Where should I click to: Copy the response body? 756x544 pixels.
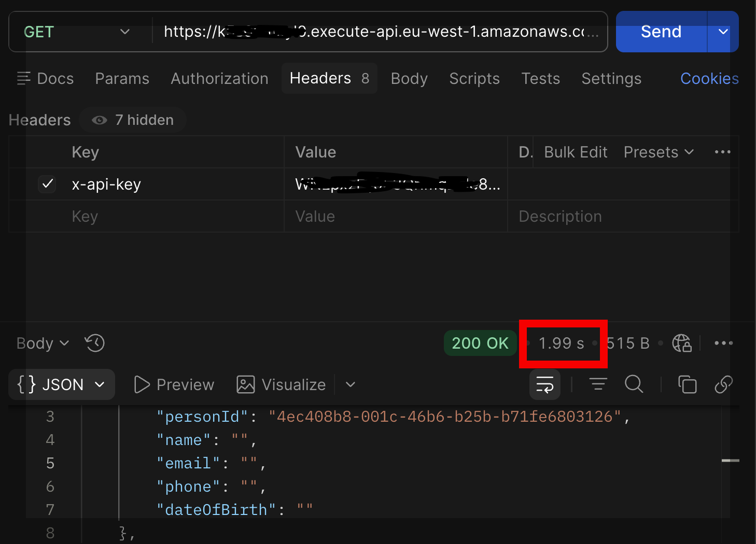click(687, 384)
